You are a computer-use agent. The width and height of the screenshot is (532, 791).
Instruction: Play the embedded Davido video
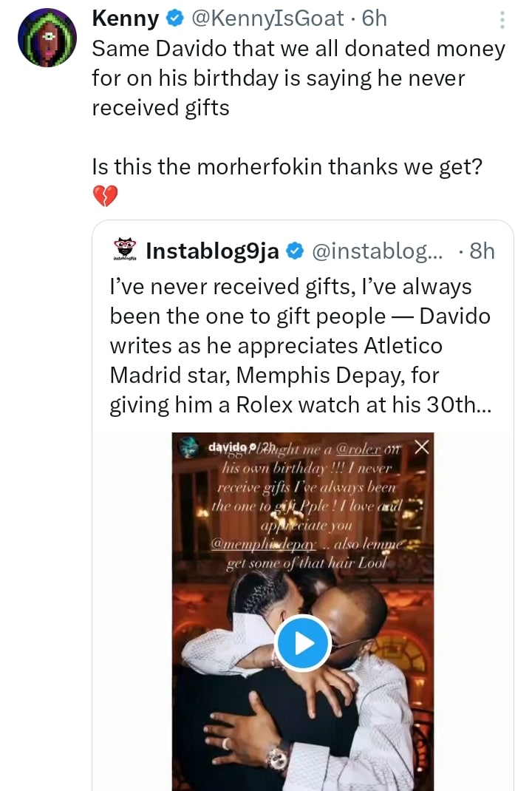click(x=302, y=644)
